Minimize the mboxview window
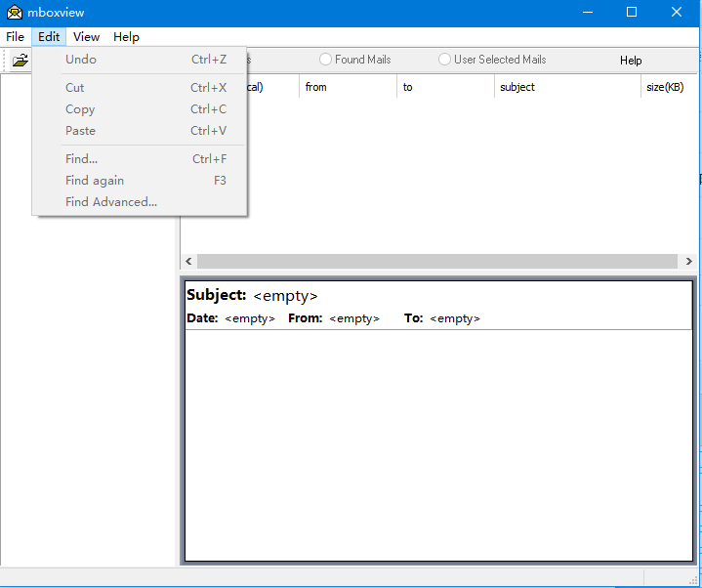This screenshot has height=588, width=702. [588, 13]
